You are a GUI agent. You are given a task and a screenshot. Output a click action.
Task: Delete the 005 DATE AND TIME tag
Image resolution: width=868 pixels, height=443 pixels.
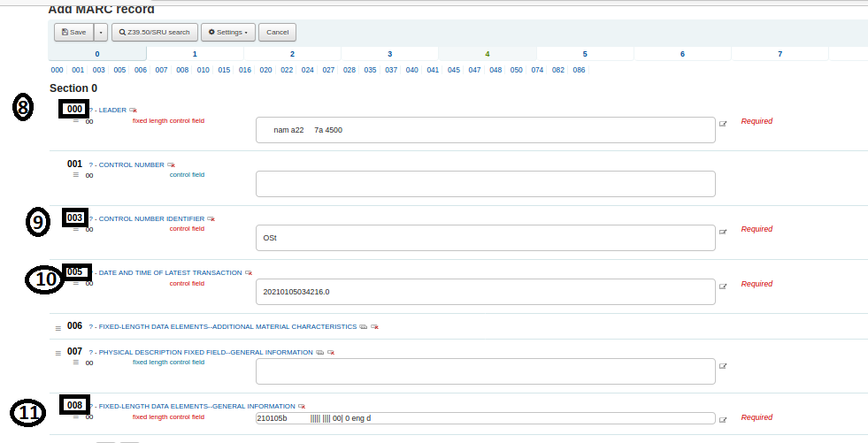[x=249, y=272]
